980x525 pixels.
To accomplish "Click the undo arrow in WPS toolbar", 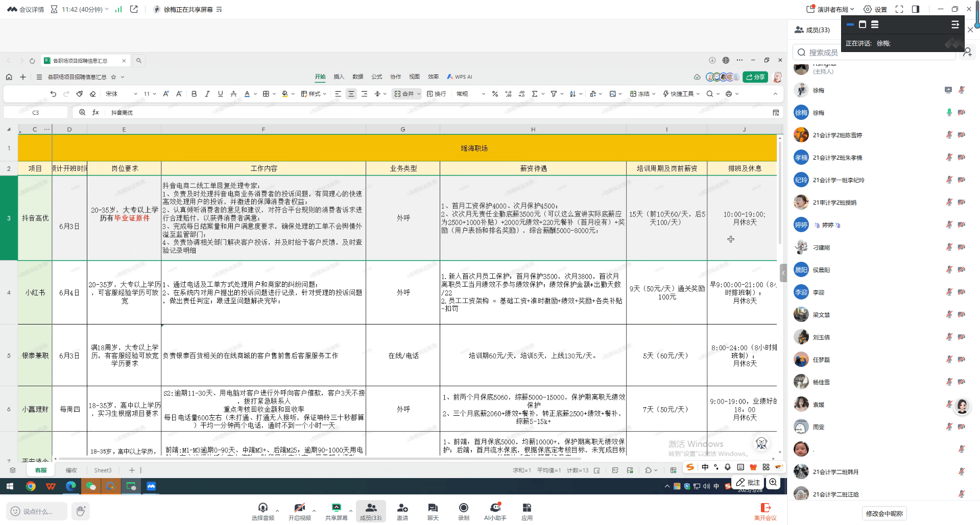I will (53, 94).
